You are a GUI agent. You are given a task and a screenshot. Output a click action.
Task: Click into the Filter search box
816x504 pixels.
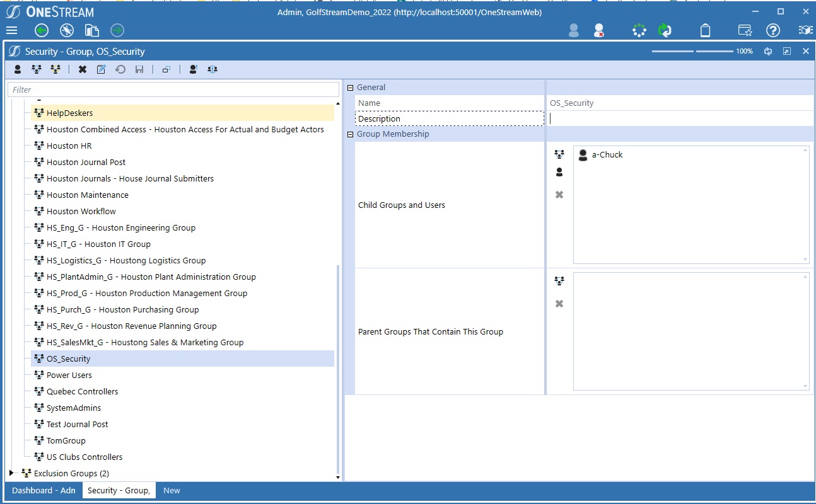[x=173, y=89]
